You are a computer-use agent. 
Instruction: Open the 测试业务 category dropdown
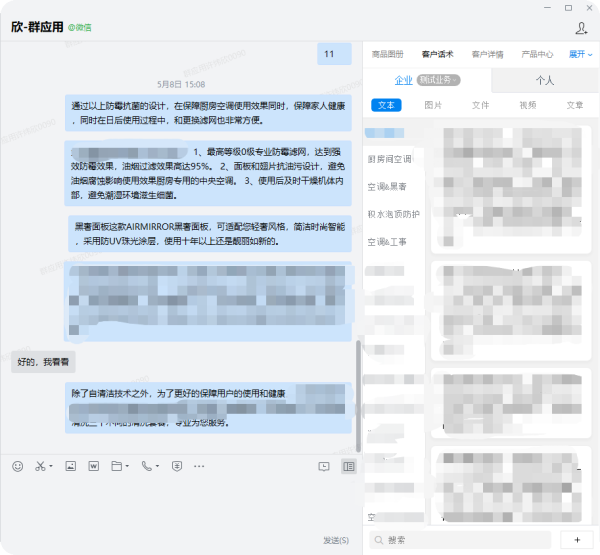(439, 80)
